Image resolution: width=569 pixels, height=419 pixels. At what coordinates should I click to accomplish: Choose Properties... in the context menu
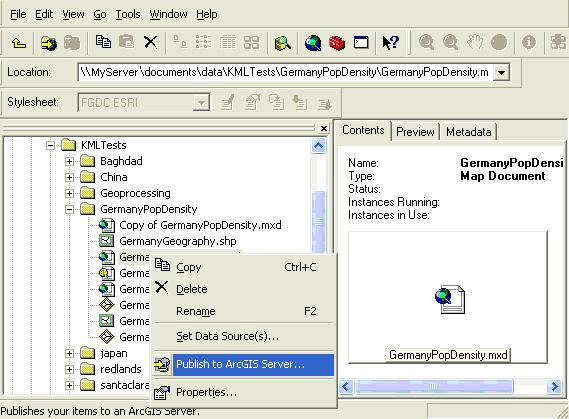tap(243, 392)
